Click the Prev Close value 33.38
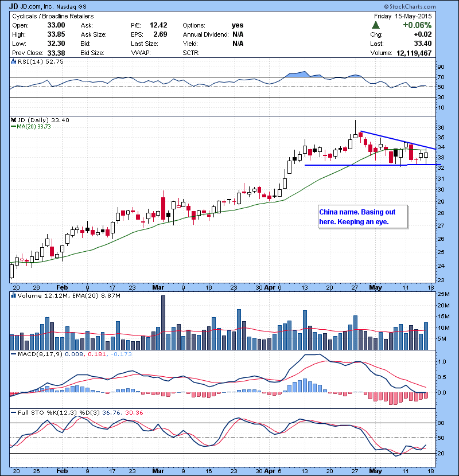 56,53
